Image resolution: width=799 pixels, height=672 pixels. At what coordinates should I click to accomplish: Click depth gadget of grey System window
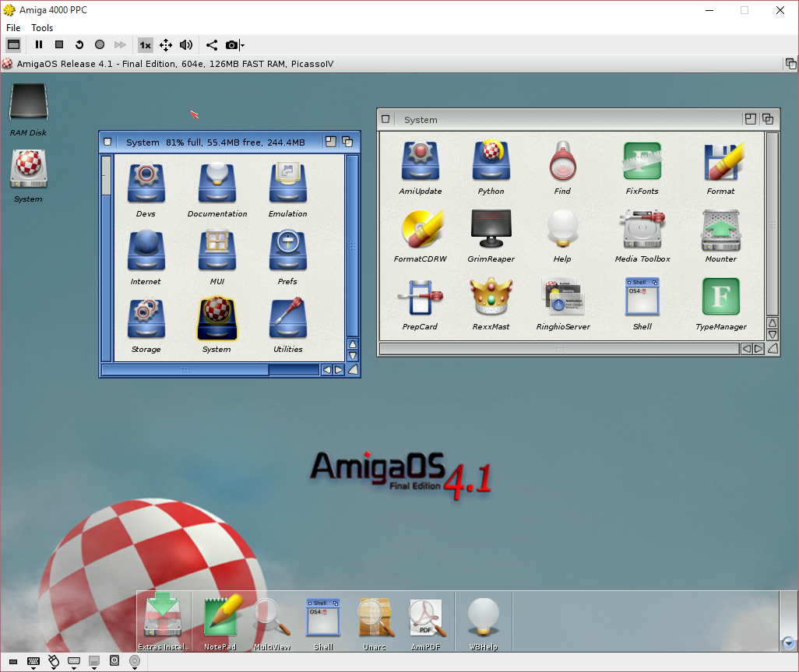click(x=768, y=119)
